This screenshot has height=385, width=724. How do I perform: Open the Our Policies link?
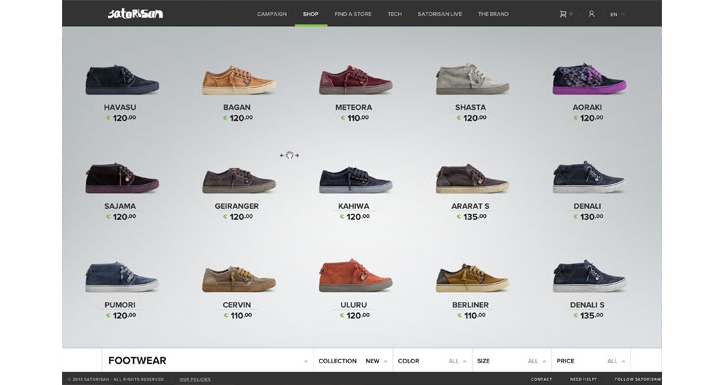click(x=195, y=379)
